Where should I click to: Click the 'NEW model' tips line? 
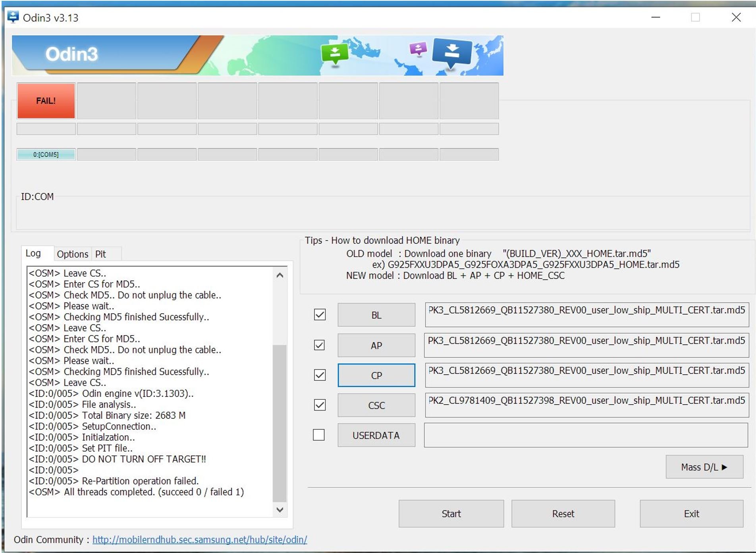pyautogui.click(x=455, y=276)
